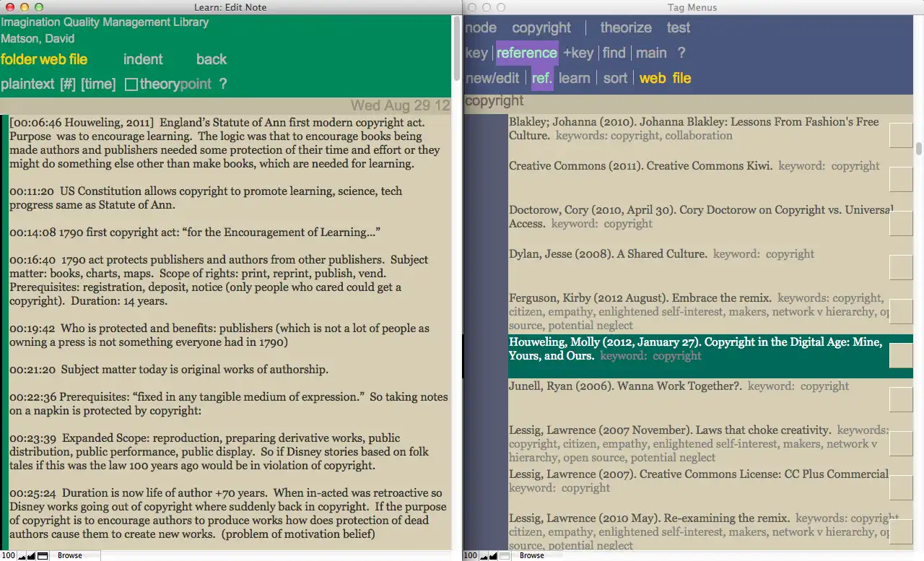Click the yellow file link in Tag Menus
This screenshot has width=924, height=561.
(x=681, y=78)
